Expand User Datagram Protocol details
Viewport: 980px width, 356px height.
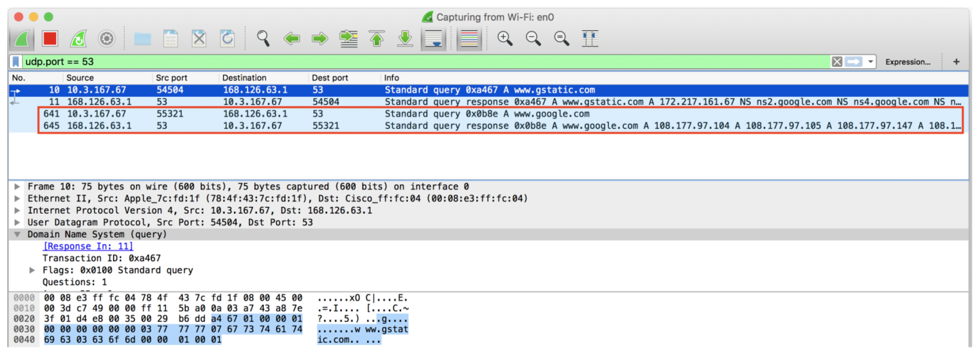coord(17,222)
